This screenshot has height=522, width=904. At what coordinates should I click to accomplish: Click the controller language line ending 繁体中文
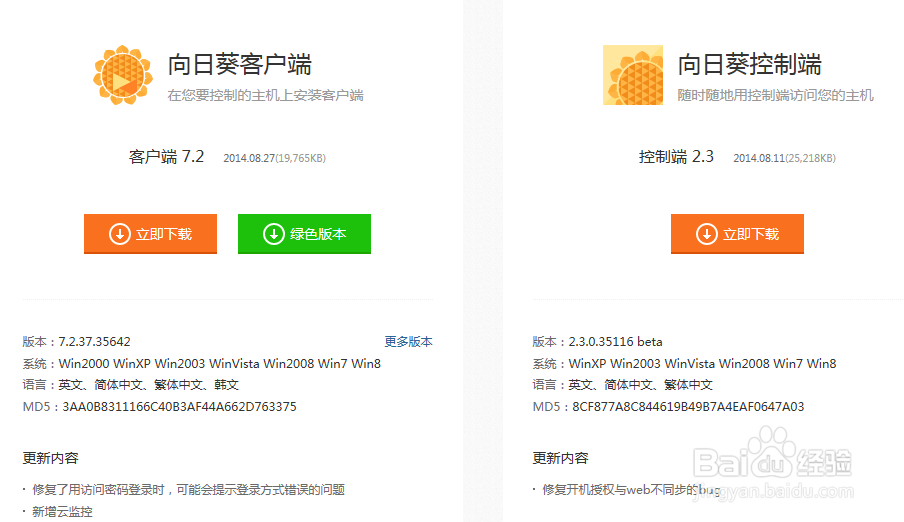pyautogui.click(x=623, y=385)
